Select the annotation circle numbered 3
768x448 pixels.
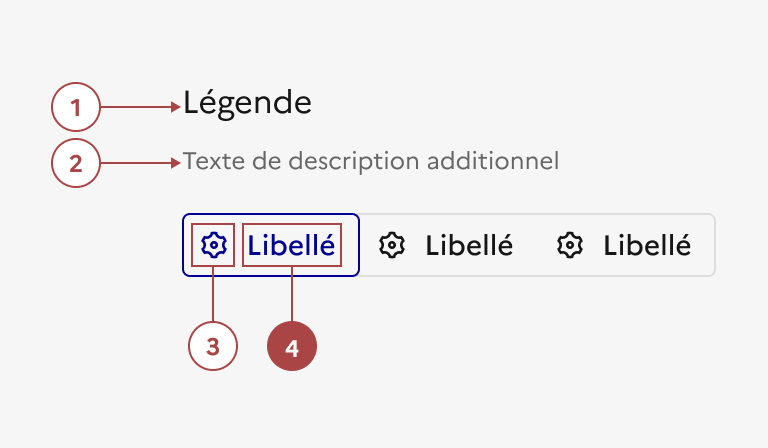click(x=213, y=347)
